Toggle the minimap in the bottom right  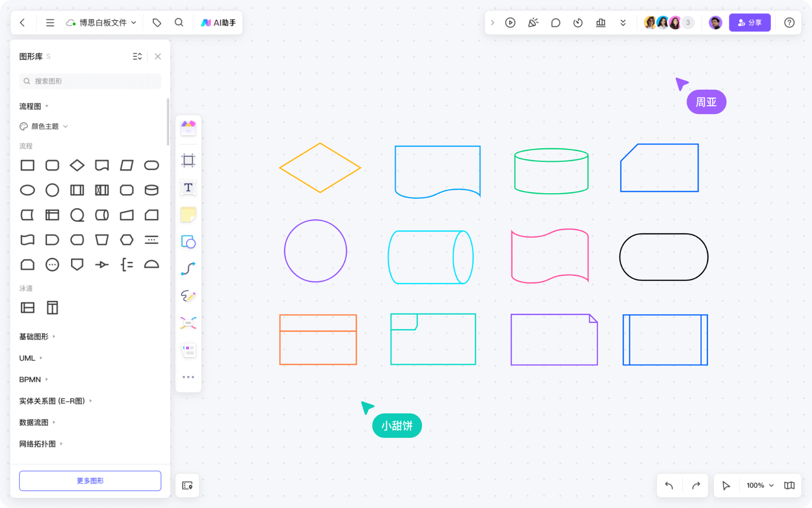coord(789,486)
